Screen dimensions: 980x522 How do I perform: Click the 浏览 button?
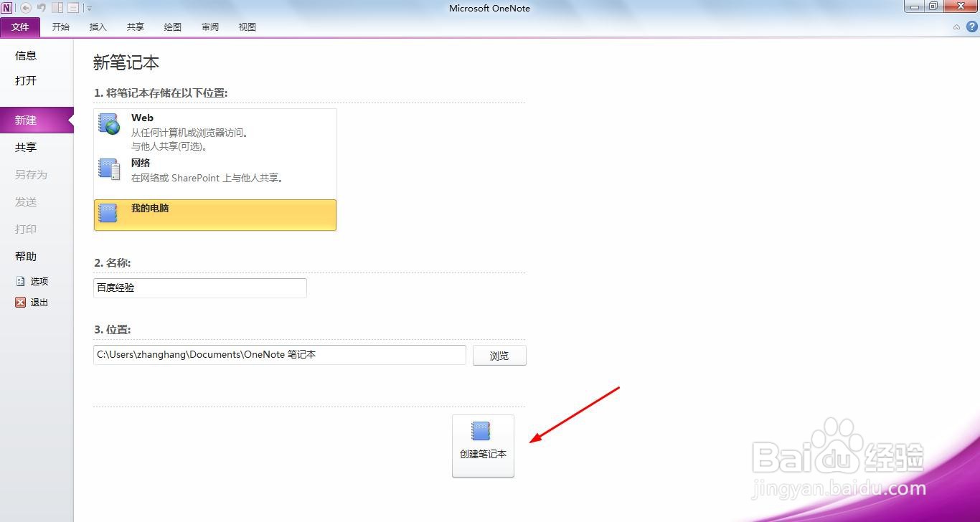point(499,356)
